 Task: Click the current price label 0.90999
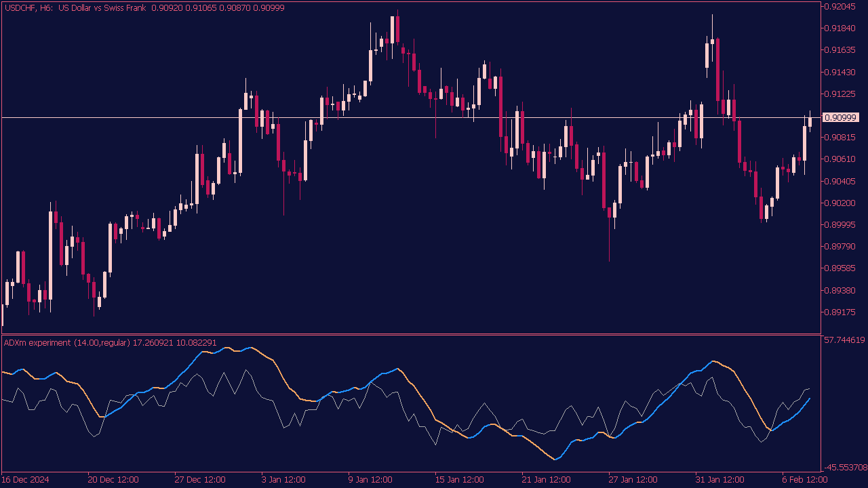coord(841,117)
